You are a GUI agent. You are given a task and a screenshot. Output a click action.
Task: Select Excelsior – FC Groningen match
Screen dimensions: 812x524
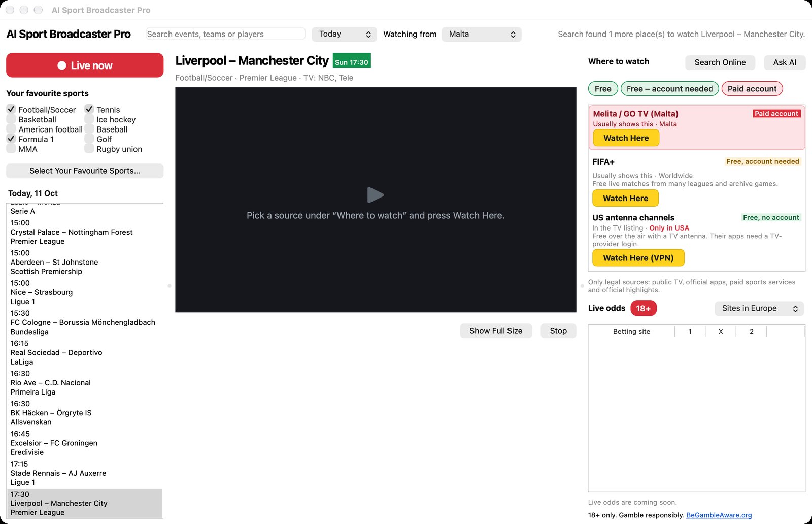pyautogui.click(x=85, y=443)
